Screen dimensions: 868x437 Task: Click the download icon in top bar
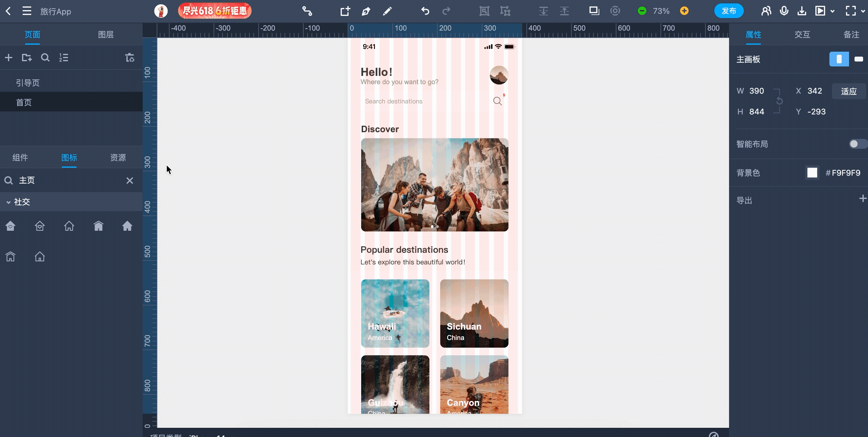click(x=802, y=11)
